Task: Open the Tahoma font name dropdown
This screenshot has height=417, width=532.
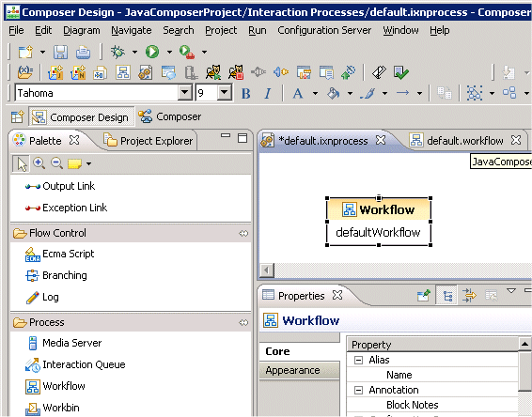Action: 185,92
